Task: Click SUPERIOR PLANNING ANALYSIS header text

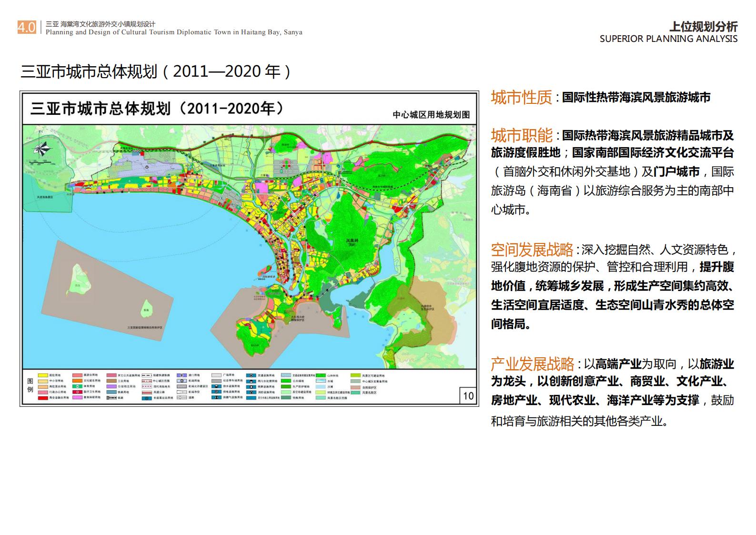Action: click(668, 39)
